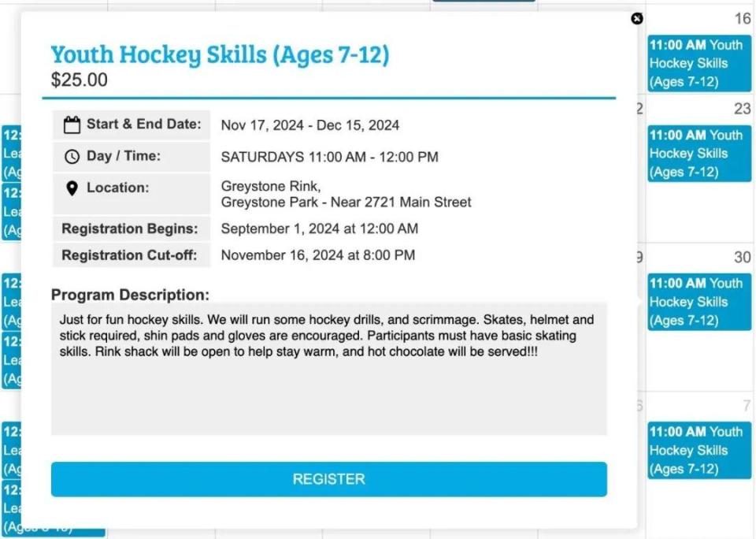Select day number 30 in the calendar
The height and width of the screenshot is (539, 756).
pos(742,258)
